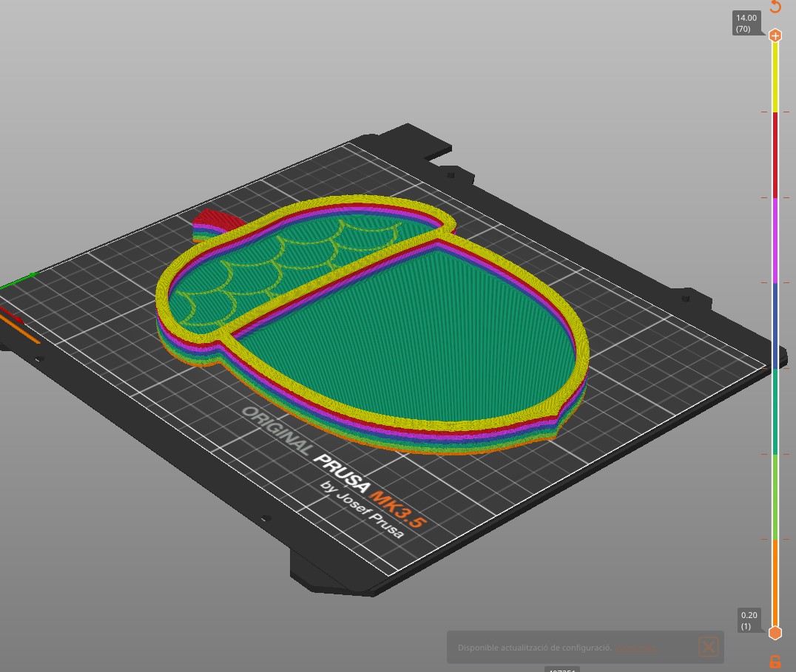Click the red segment of the layer slider
796x672 pixels.
pyautogui.click(x=775, y=155)
